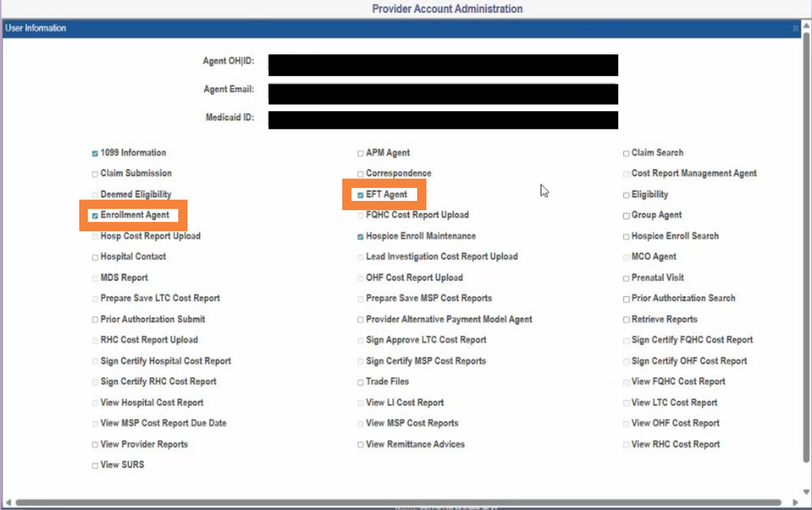This screenshot has height=510, width=812.
Task: Check Prior Authorization Submit
Action: coord(95,320)
